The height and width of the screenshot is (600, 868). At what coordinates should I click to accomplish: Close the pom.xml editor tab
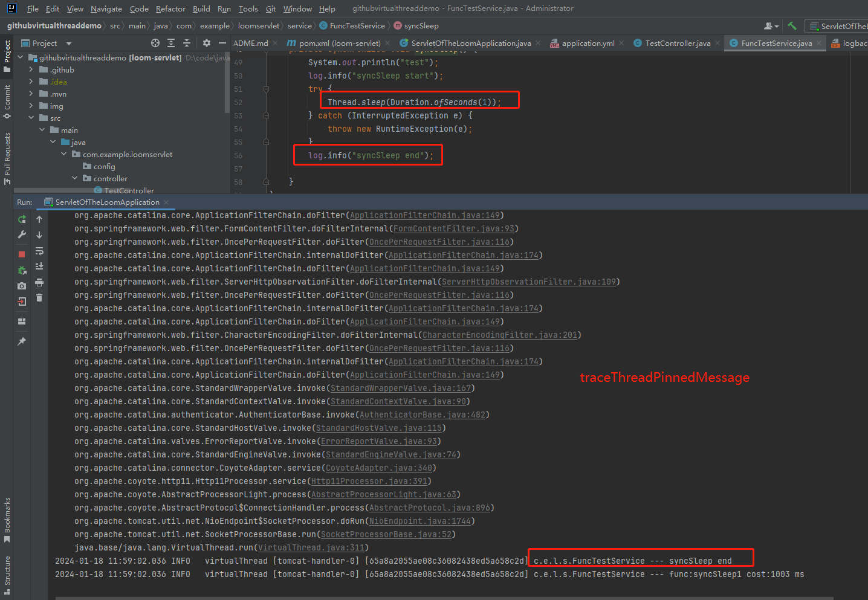[387, 44]
